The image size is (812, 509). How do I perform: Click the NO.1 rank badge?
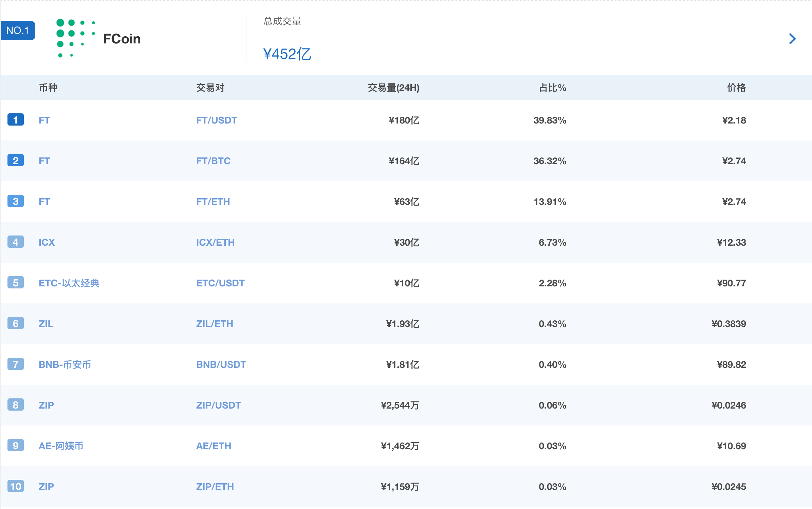(x=18, y=31)
